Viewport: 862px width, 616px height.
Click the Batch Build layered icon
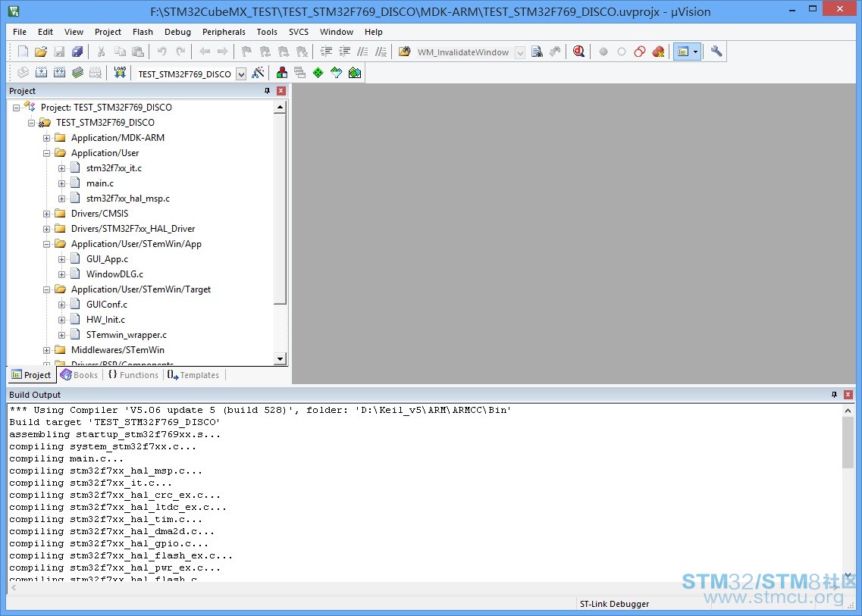77,73
